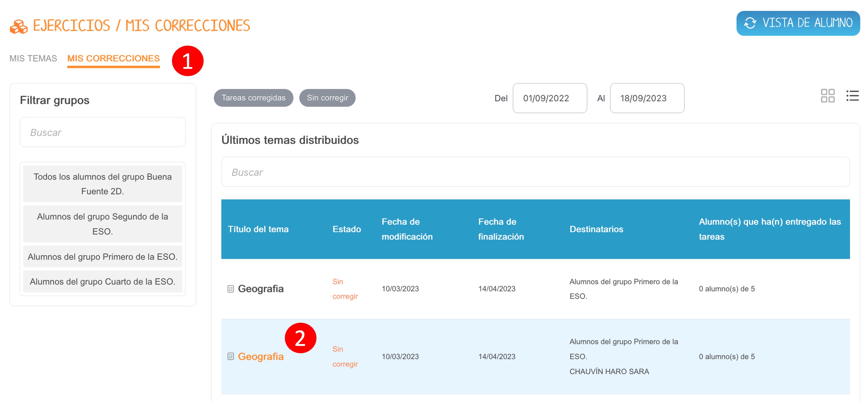Select the Mis Correcciones tab

113,58
